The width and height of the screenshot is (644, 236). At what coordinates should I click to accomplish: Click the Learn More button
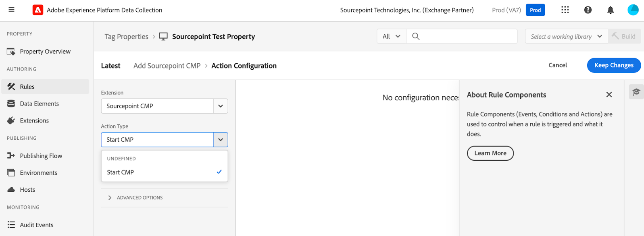click(x=490, y=153)
